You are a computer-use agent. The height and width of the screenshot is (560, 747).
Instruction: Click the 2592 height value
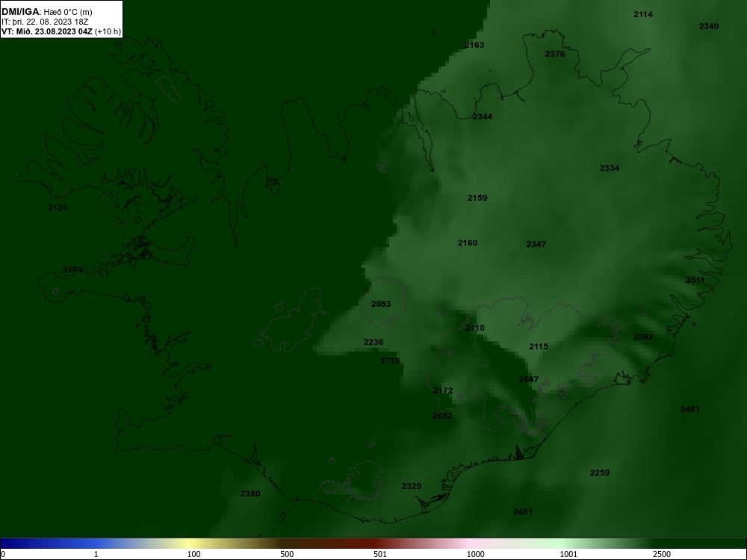642,337
